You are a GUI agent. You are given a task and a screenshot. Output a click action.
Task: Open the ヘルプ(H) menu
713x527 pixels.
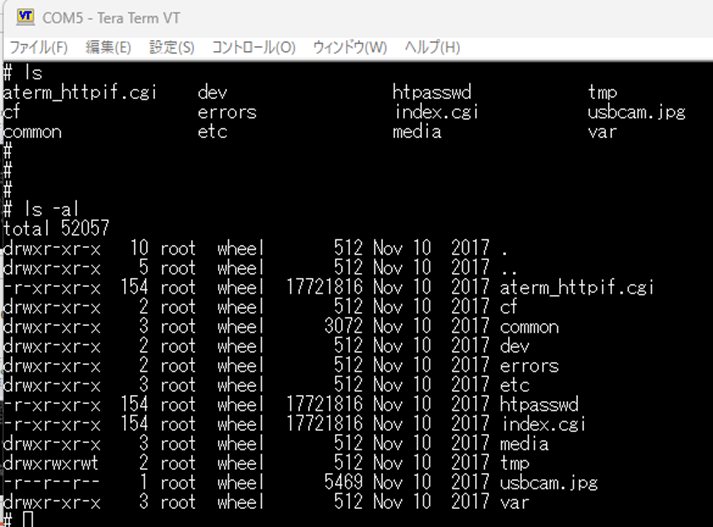tap(432, 47)
